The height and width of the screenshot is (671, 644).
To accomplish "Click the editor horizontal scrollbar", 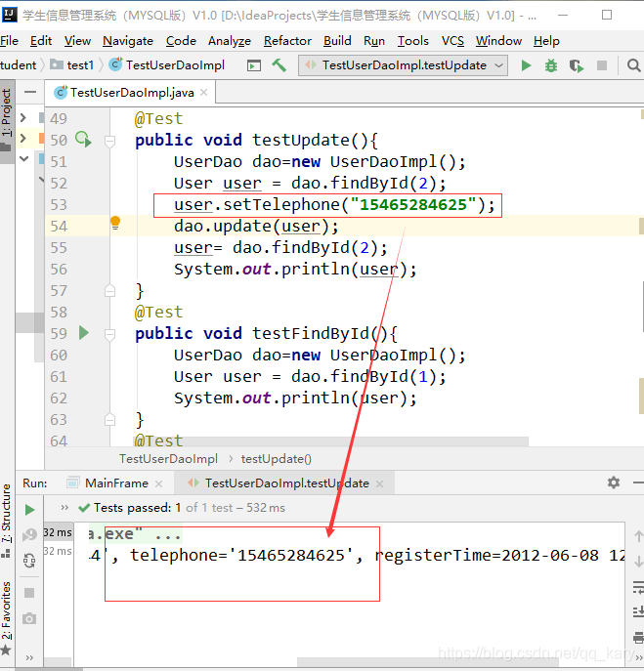I will click(x=332, y=441).
